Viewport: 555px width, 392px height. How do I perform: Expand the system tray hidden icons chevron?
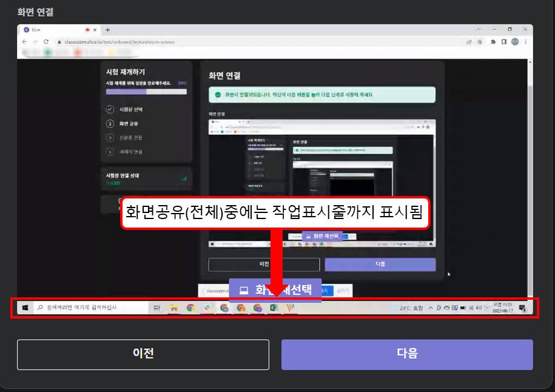point(431,308)
